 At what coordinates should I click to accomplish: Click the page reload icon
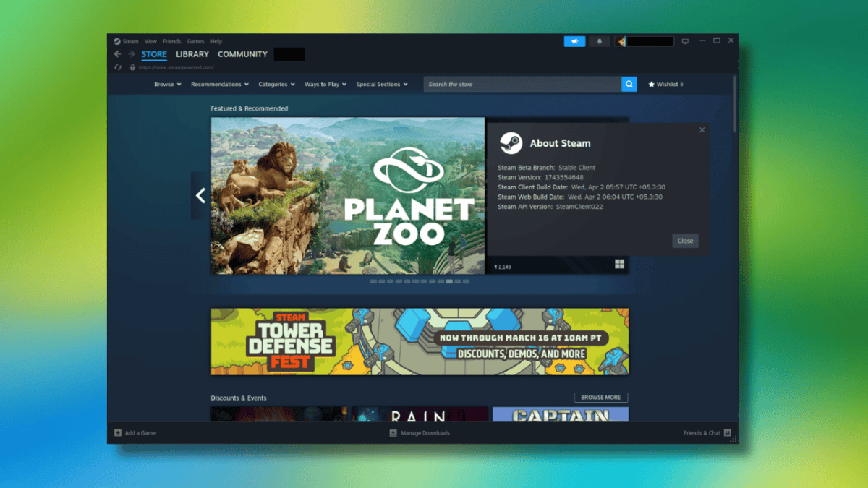(x=118, y=67)
